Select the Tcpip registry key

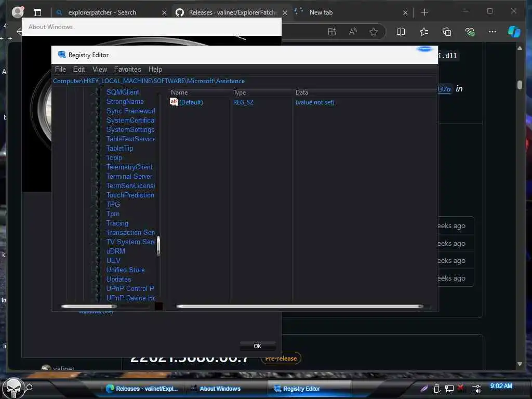click(x=114, y=158)
